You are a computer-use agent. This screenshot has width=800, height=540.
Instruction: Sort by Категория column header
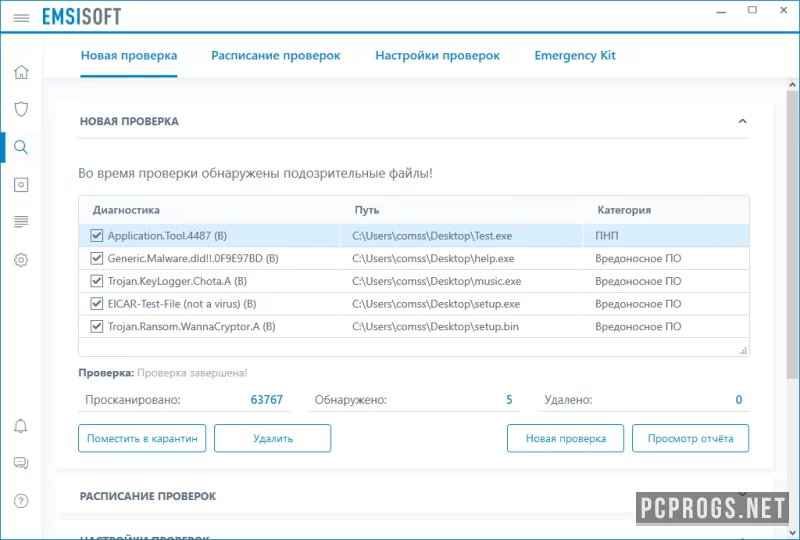coord(624,210)
